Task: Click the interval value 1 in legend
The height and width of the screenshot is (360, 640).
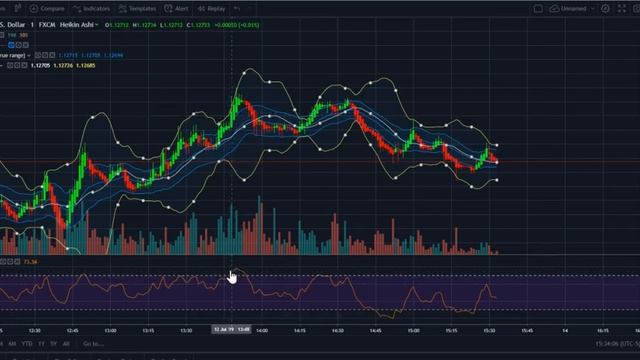Action: click(x=32, y=25)
